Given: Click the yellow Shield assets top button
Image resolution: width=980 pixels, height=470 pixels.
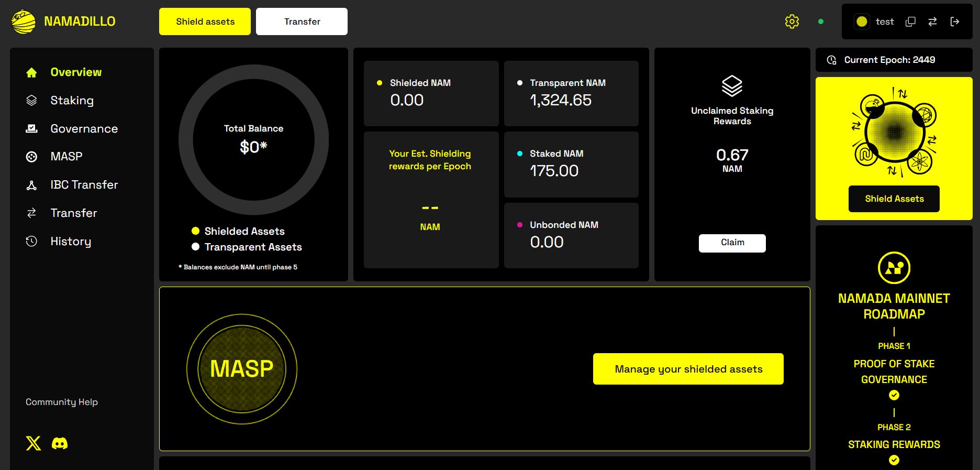Looking at the screenshot, I should (205, 21).
